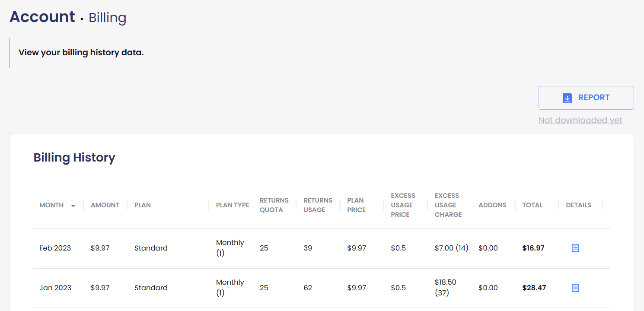This screenshot has width=644, height=311.
Task: Click the download icon in Report button
Action: tap(567, 98)
